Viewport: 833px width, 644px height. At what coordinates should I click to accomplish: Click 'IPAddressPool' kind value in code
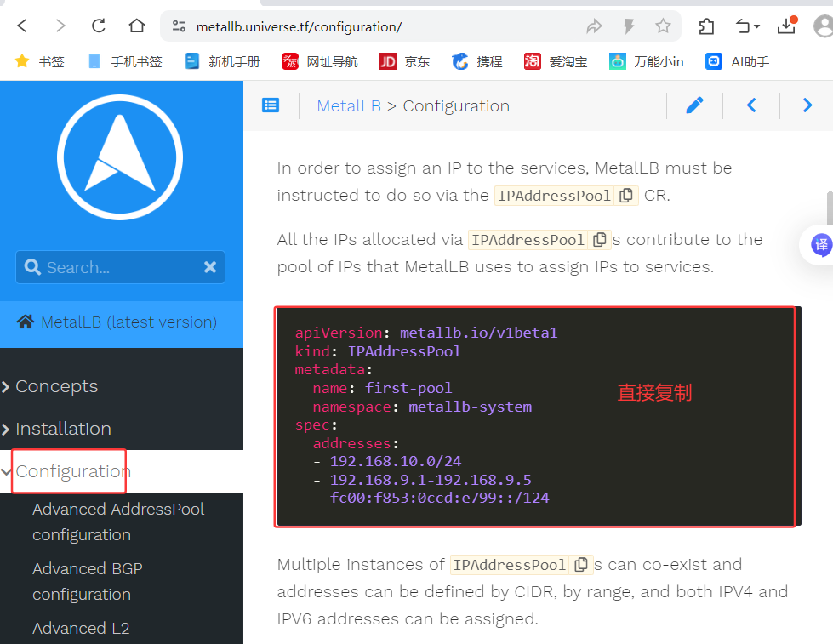(404, 351)
